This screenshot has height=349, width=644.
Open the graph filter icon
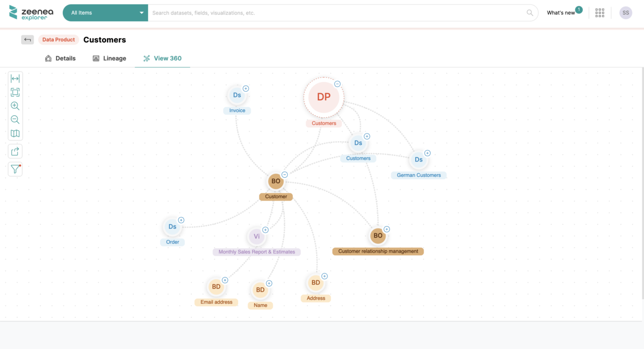pos(15,169)
